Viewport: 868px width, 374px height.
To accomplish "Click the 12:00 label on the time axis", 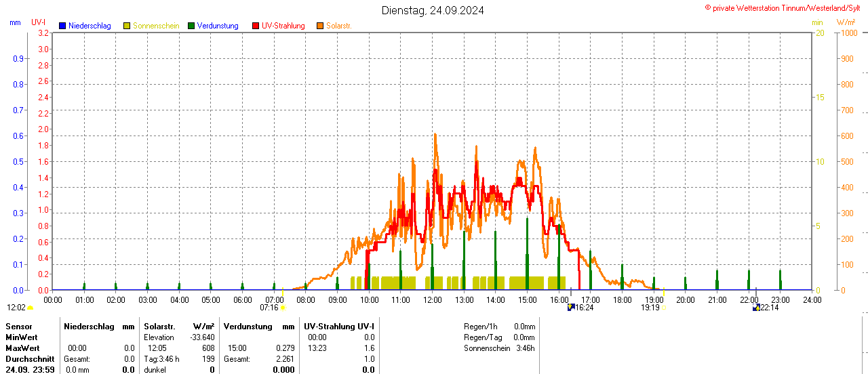I will coord(433,299).
